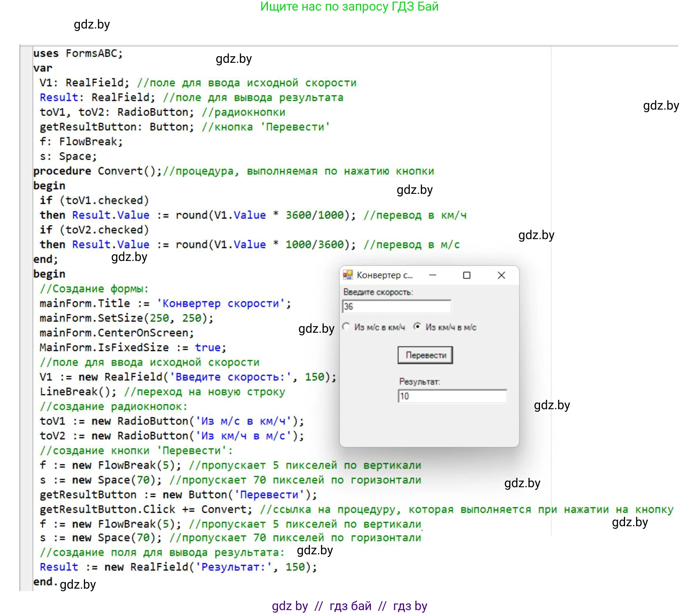Select the 'Из м/с в км/ч' radio button

346,327
